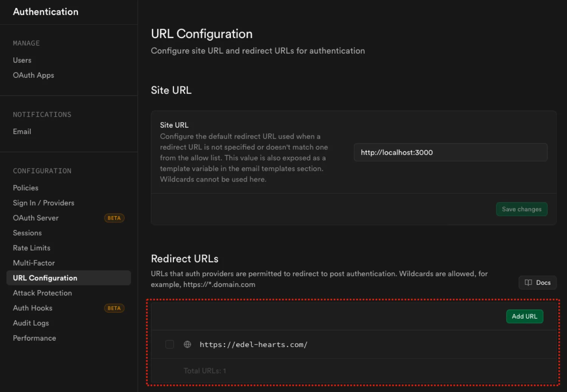Open the Rate Limits page
The height and width of the screenshot is (392, 567).
click(x=31, y=248)
